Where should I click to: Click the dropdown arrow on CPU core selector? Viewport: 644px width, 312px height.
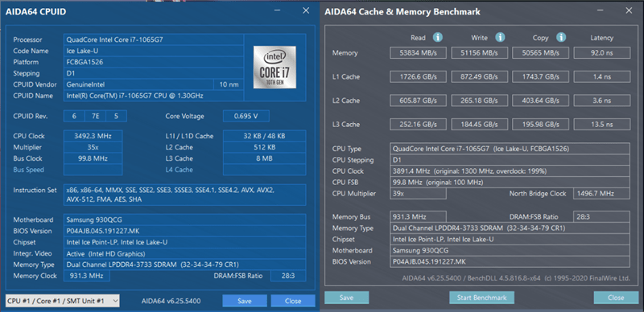point(115,301)
